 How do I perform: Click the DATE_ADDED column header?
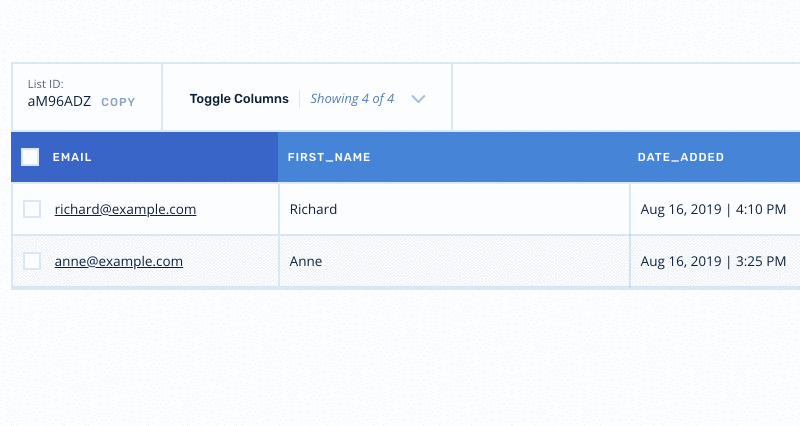click(681, 157)
